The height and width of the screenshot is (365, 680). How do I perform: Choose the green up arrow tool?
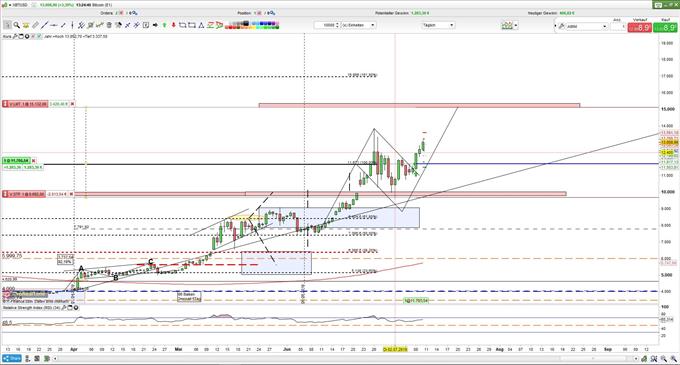click(x=164, y=25)
